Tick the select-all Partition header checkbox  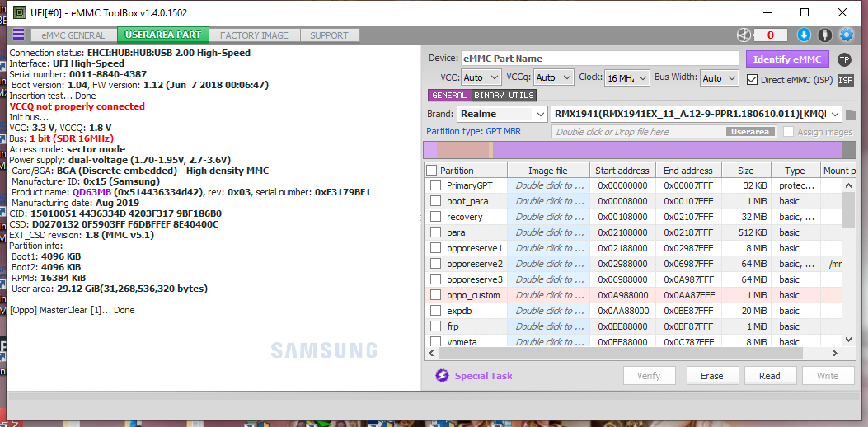point(432,170)
